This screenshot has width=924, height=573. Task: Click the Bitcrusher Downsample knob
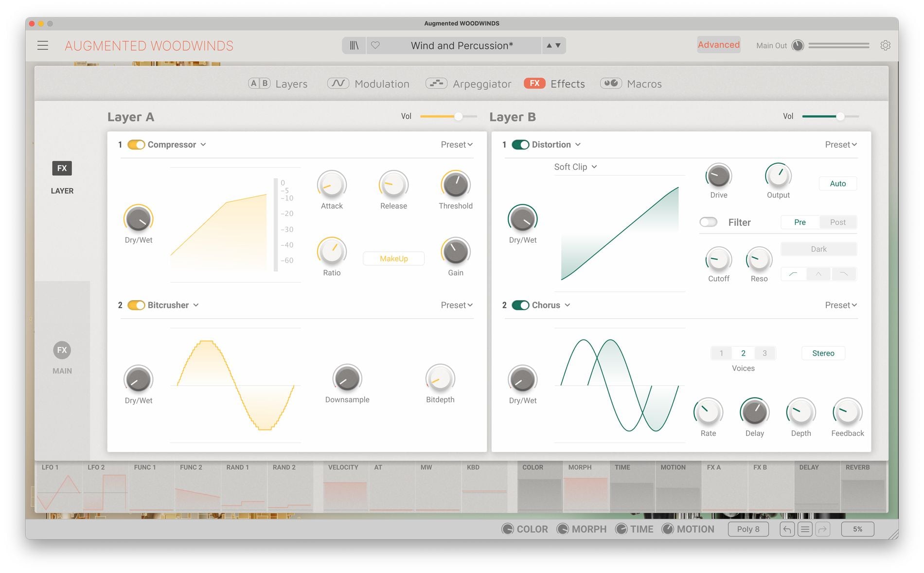tap(347, 378)
